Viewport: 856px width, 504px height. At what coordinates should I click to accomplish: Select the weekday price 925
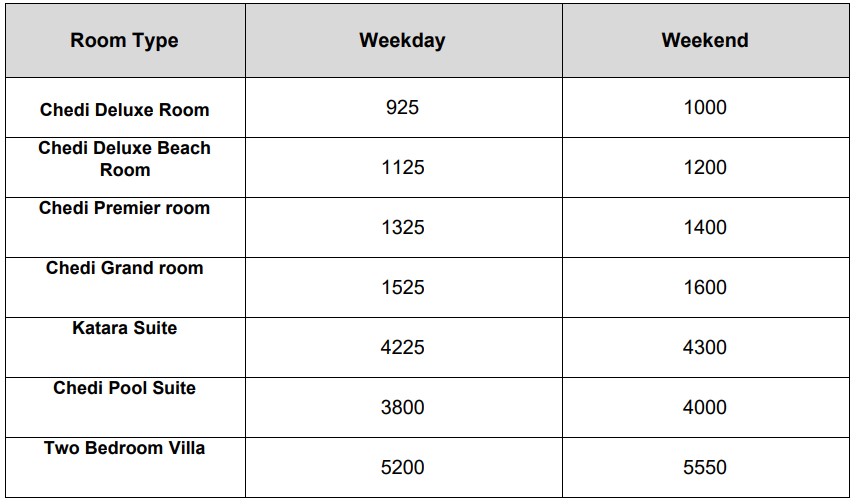click(402, 108)
